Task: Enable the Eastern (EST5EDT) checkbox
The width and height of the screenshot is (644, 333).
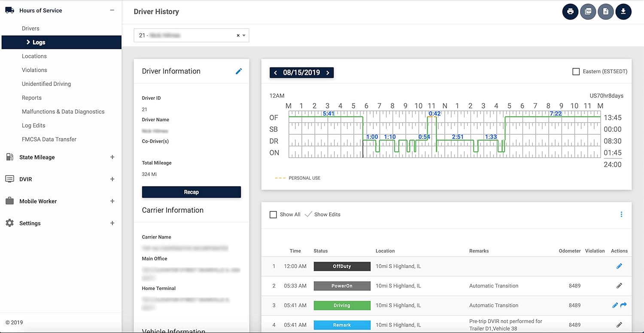Action: click(576, 71)
